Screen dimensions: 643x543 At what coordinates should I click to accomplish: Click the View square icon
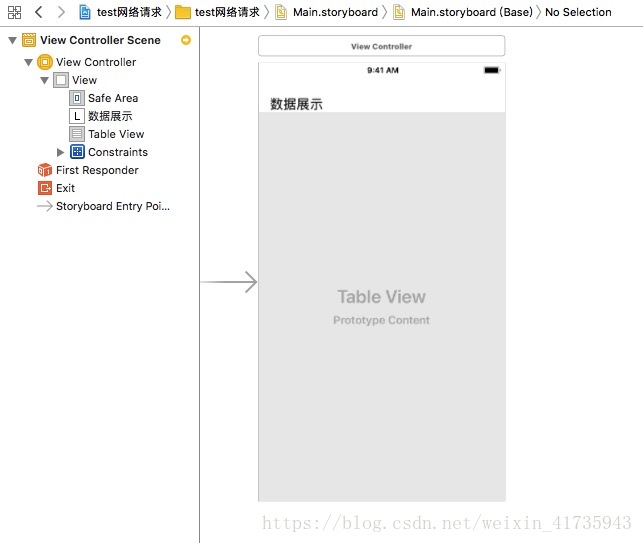click(61, 80)
